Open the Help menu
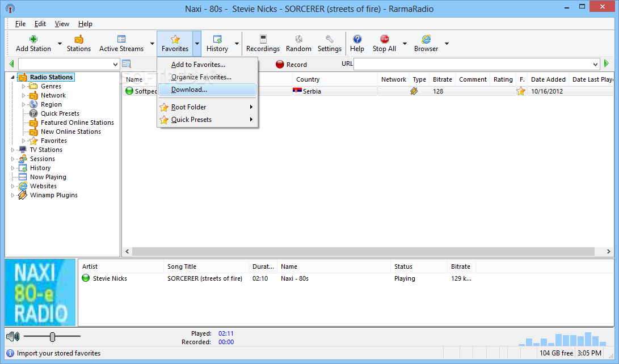619x364 pixels. (x=85, y=24)
